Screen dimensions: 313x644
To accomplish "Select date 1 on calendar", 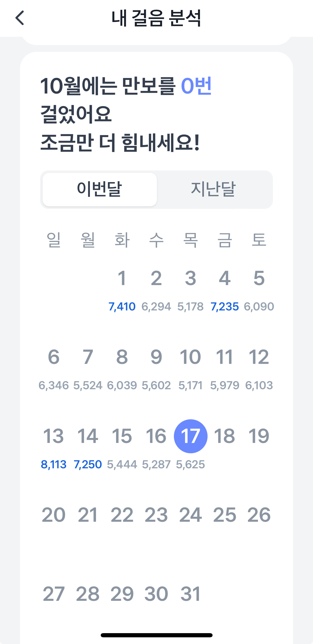I will (122, 278).
